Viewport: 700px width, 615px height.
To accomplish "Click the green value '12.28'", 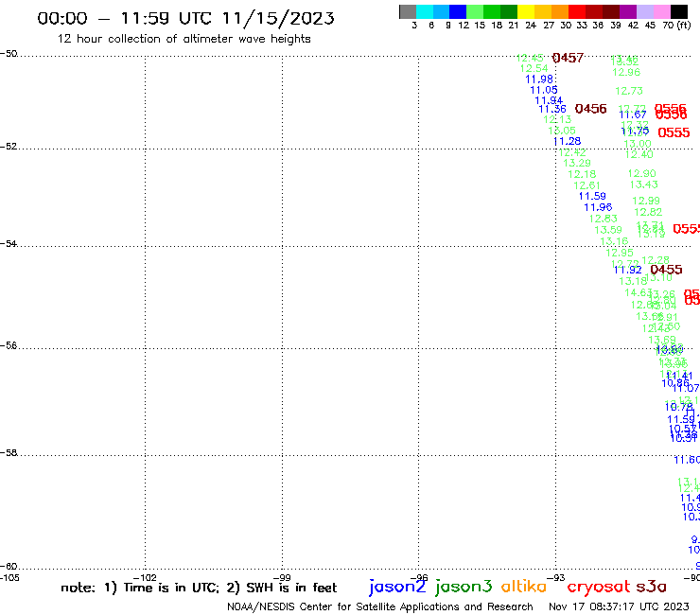I will 656,260.
